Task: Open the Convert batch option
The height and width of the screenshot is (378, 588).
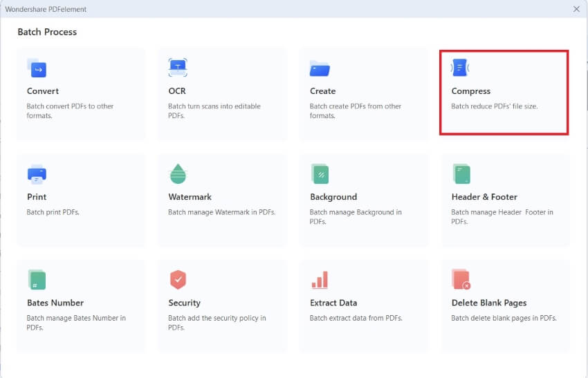Action: (x=81, y=94)
